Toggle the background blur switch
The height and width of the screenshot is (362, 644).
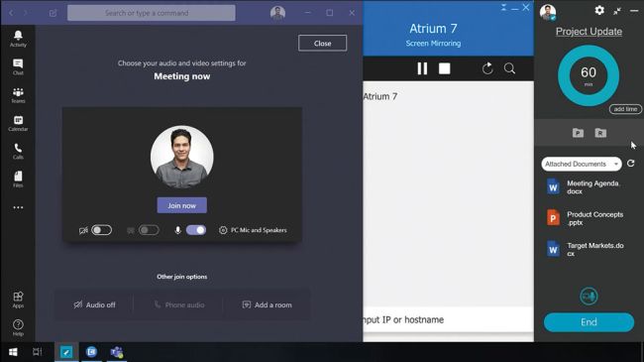149,230
